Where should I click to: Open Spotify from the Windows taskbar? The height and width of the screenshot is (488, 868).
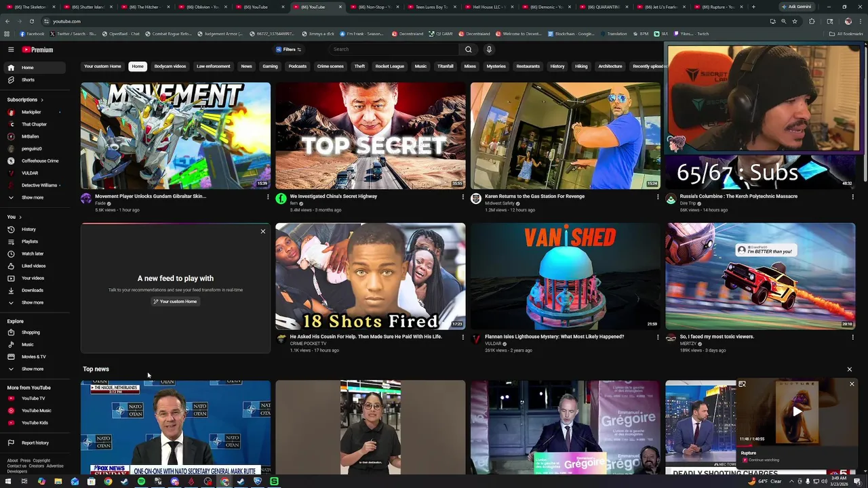click(x=141, y=481)
